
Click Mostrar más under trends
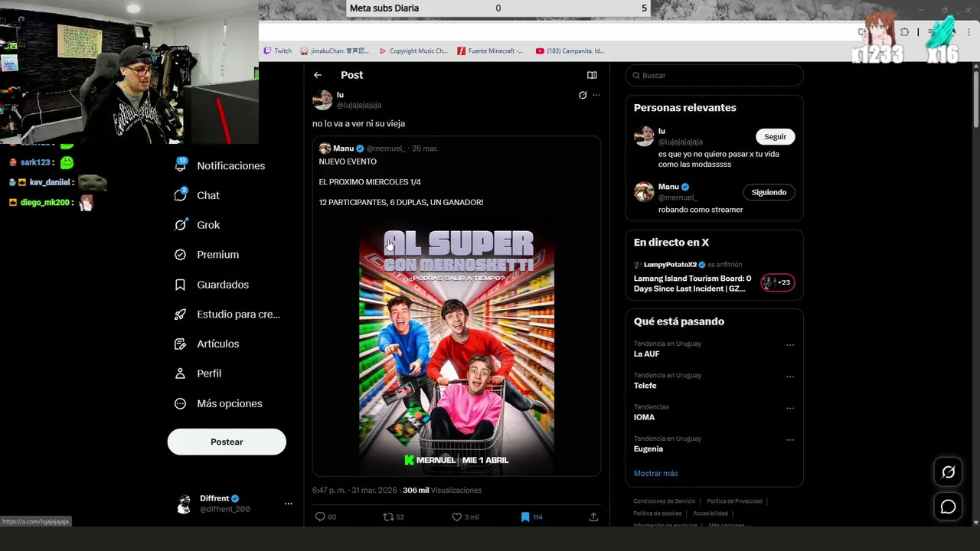655,473
